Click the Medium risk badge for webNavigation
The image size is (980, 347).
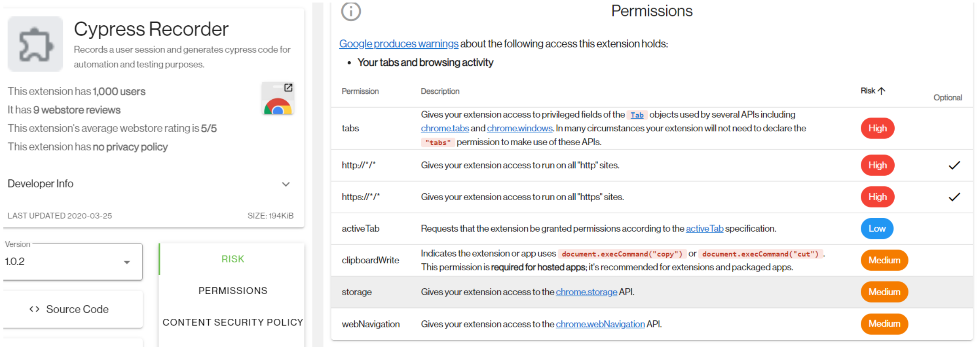tap(884, 324)
